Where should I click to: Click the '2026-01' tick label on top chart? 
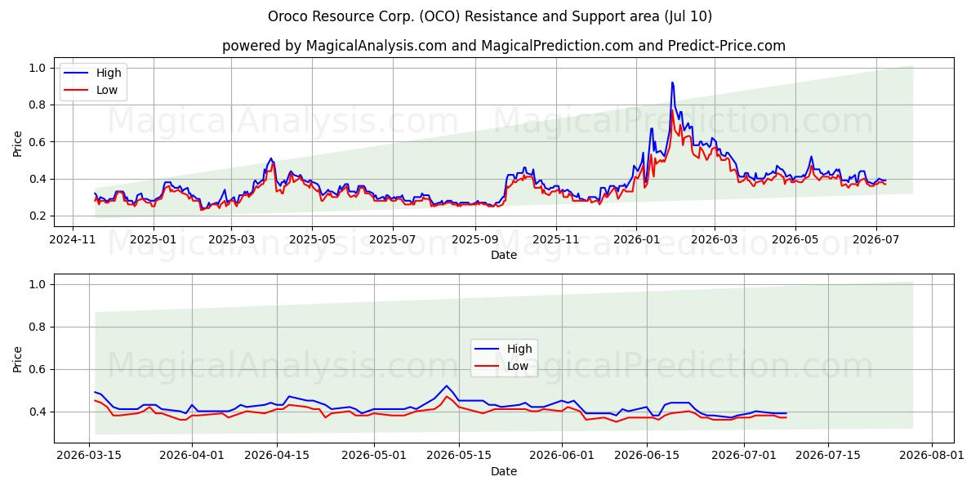click(x=635, y=239)
